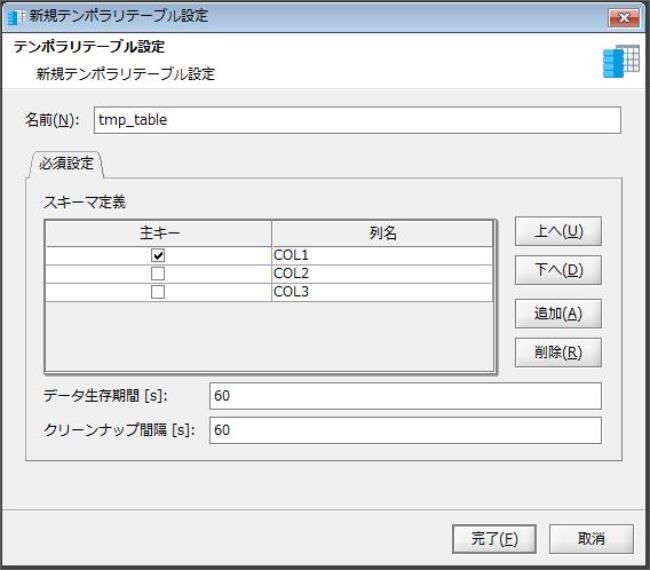Click the データ生存期間 input field
Screen dimensions: 650x570
click(x=405, y=396)
